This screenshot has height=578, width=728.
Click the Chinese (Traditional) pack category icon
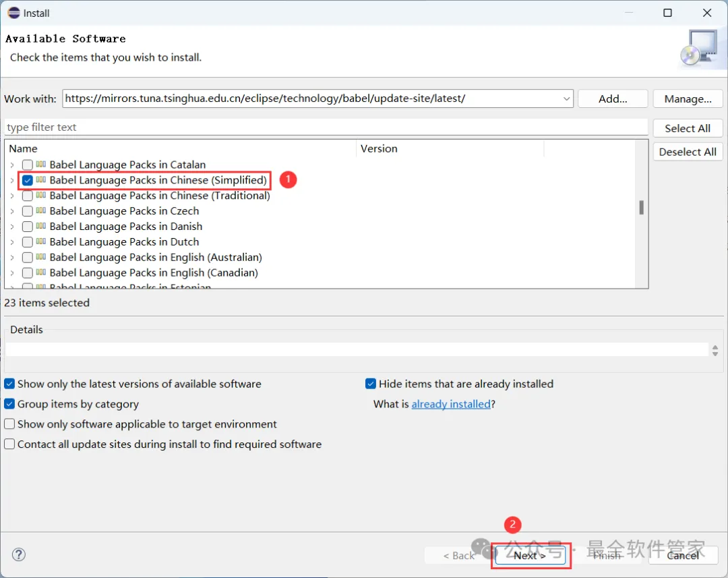click(x=41, y=195)
